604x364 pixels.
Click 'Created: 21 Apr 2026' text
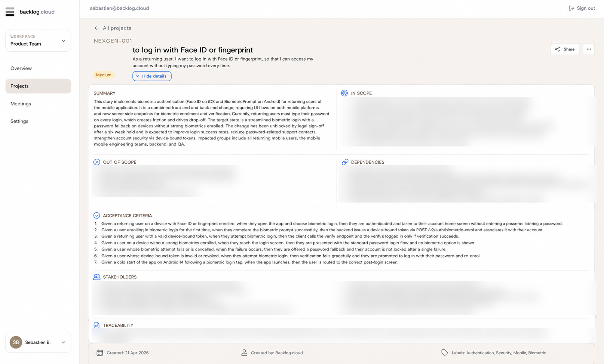pyautogui.click(x=128, y=353)
